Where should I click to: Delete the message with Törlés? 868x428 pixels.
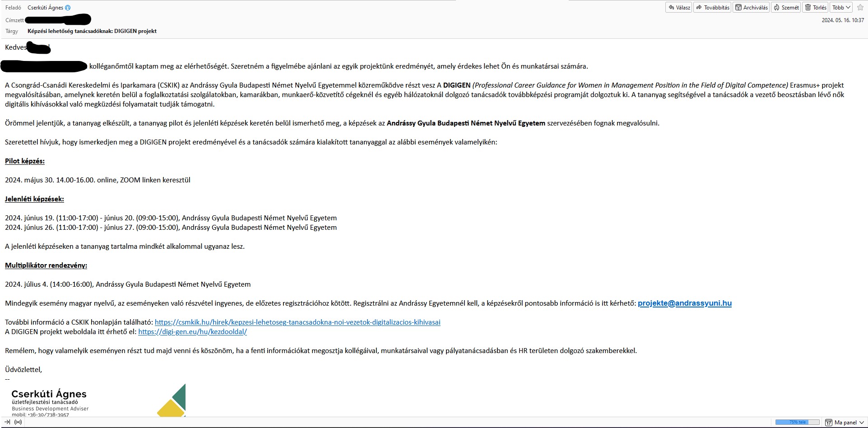click(x=815, y=7)
